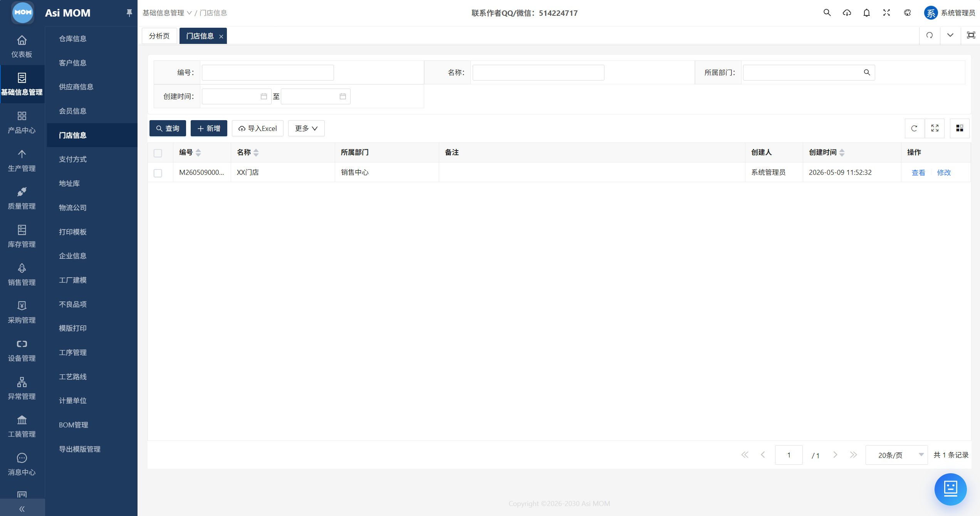Click the 查询 search button
980x516 pixels.
[x=168, y=128]
